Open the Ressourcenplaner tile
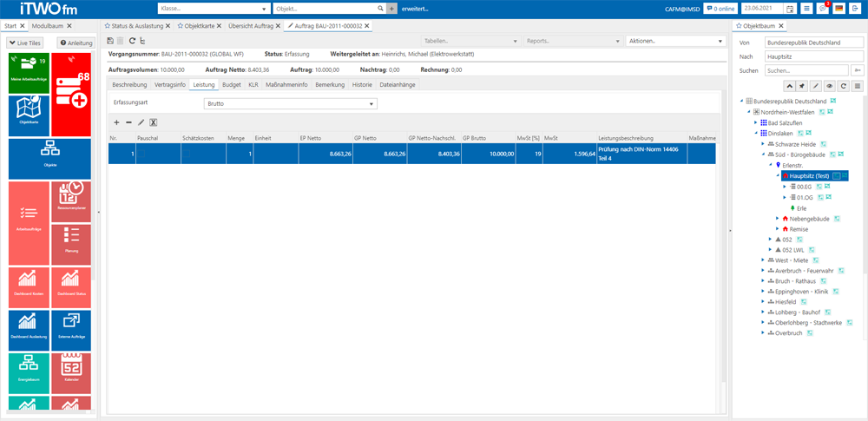This screenshot has width=868, height=421. (x=71, y=201)
